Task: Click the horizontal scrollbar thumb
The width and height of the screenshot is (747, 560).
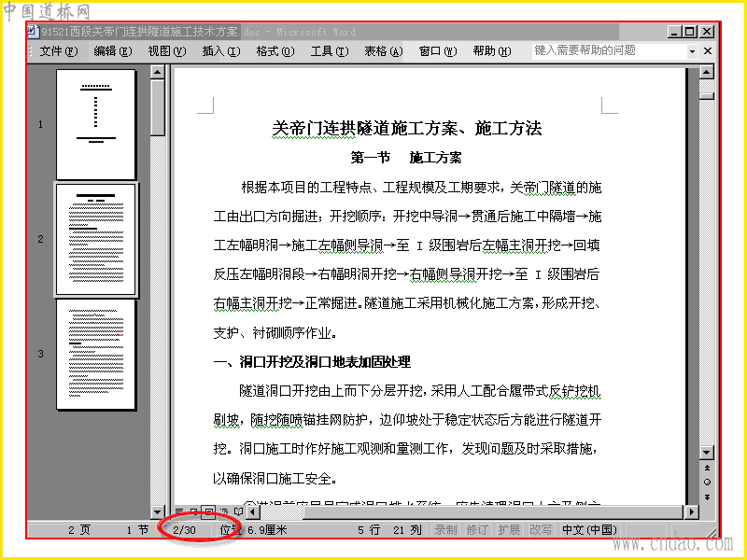Action: (494, 512)
